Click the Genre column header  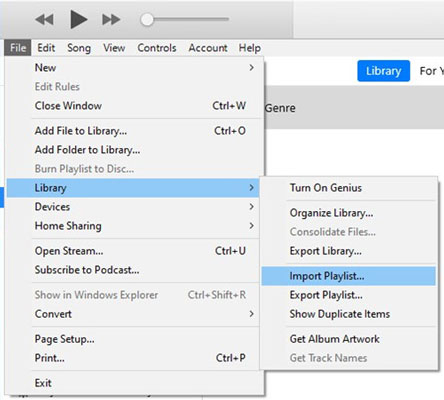pyautogui.click(x=280, y=108)
